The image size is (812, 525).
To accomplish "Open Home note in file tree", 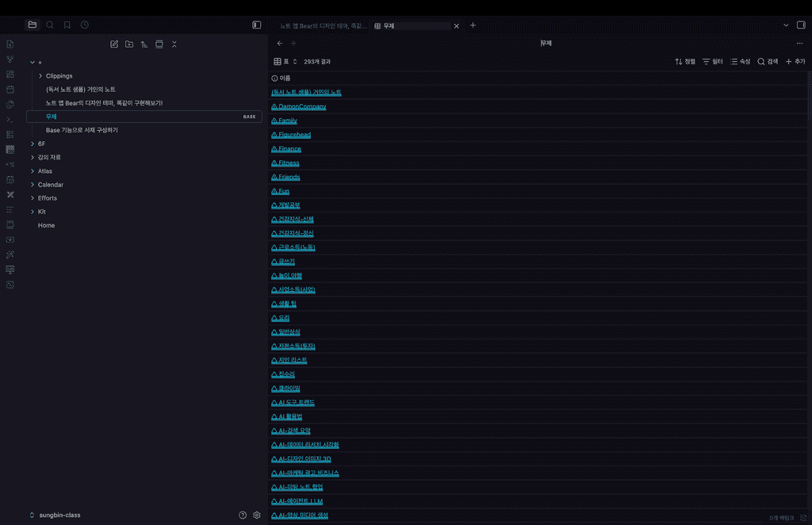I will pyautogui.click(x=46, y=225).
